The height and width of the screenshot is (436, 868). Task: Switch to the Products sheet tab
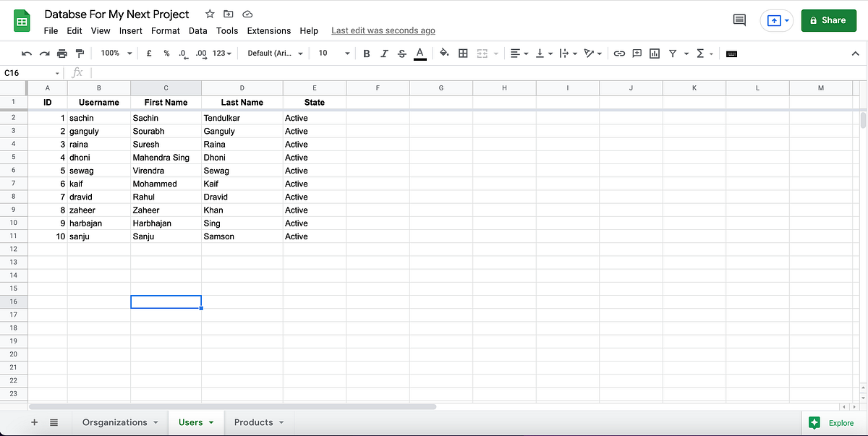pyautogui.click(x=253, y=422)
